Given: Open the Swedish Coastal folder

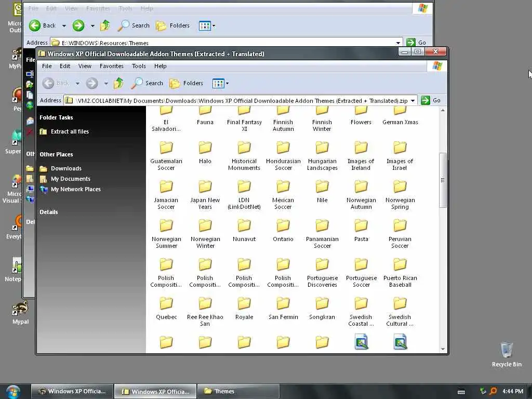Looking at the screenshot, I should tap(361, 312).
